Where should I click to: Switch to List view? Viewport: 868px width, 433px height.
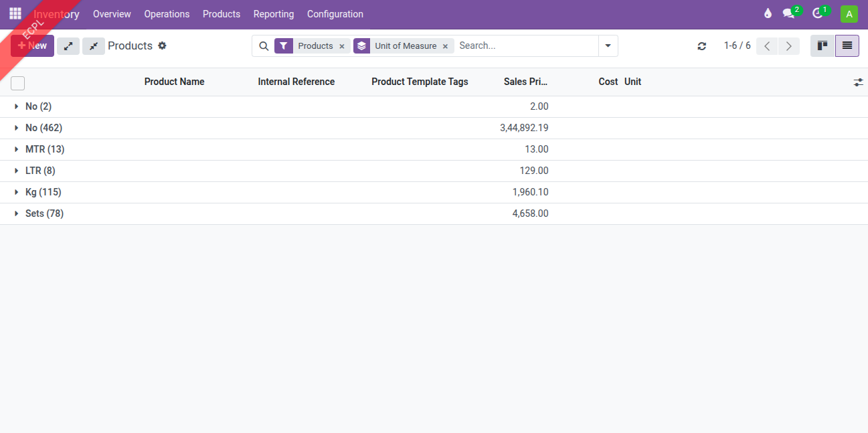847,46
